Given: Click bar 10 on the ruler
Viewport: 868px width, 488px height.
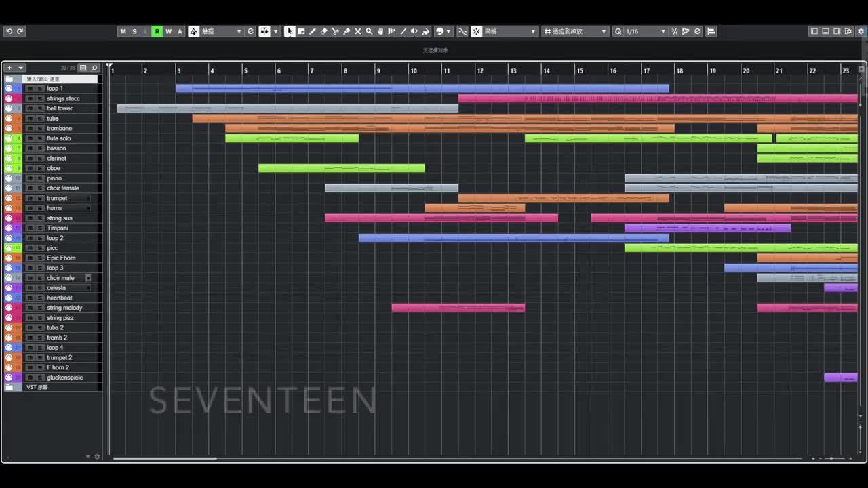Looking at the screenshot, I should (x=413, y=70).
